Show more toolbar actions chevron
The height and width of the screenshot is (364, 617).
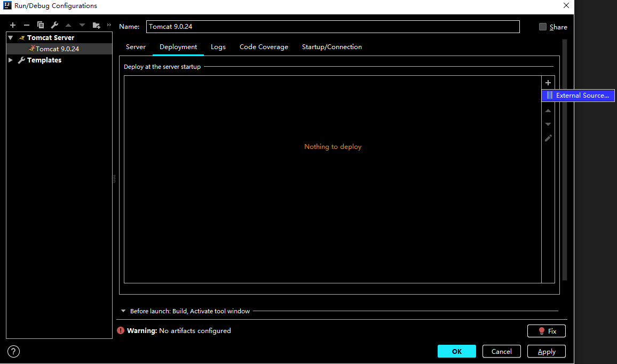109,25
